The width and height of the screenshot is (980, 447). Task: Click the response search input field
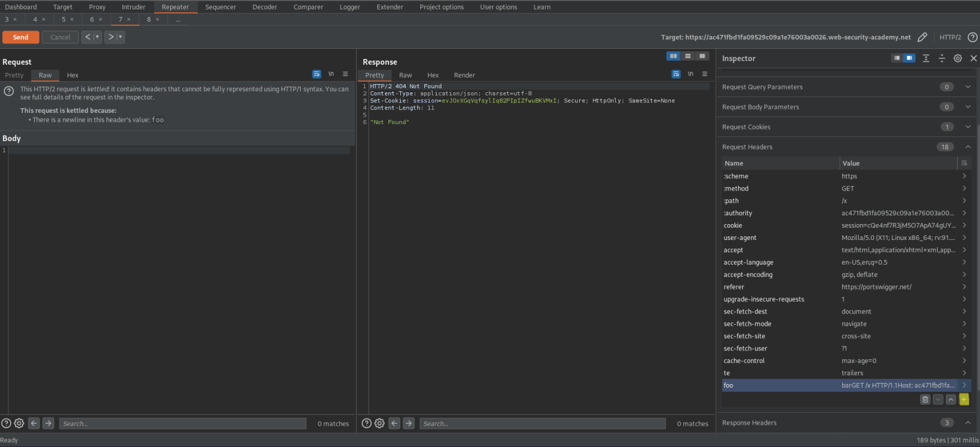(x=543, y=423)
